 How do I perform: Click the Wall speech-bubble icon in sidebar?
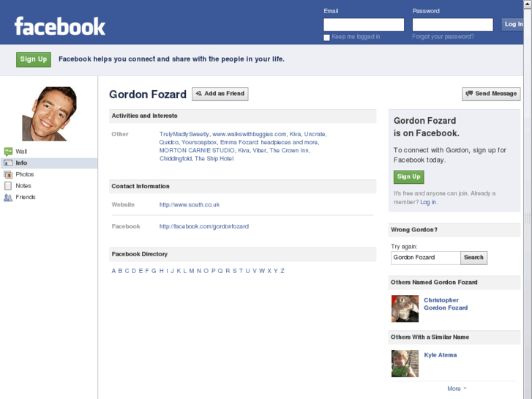click(8, 152)
